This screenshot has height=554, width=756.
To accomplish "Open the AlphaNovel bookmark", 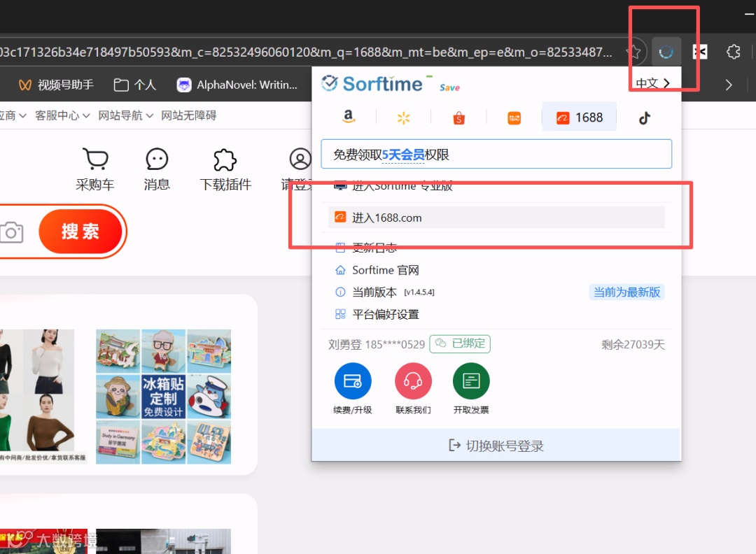I will [x=237, y=85].
